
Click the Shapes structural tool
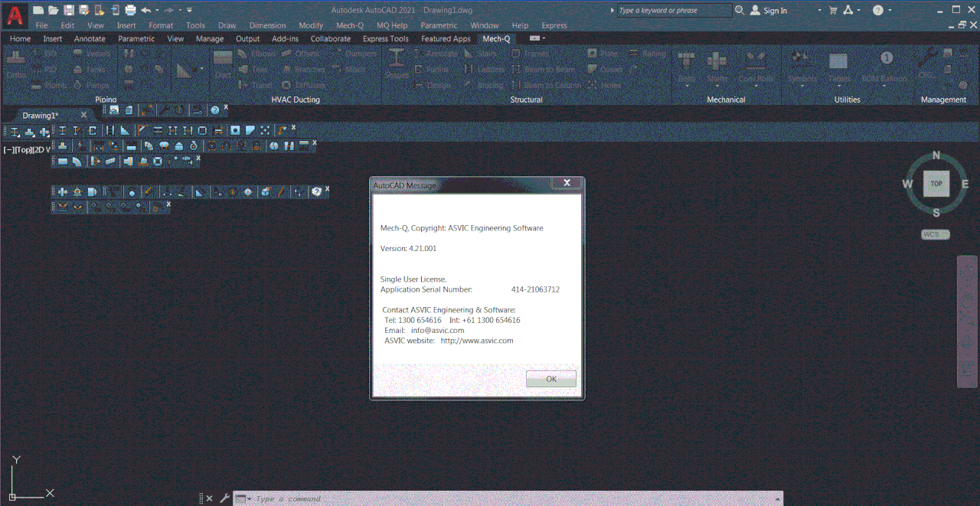(x=397, y=64)
